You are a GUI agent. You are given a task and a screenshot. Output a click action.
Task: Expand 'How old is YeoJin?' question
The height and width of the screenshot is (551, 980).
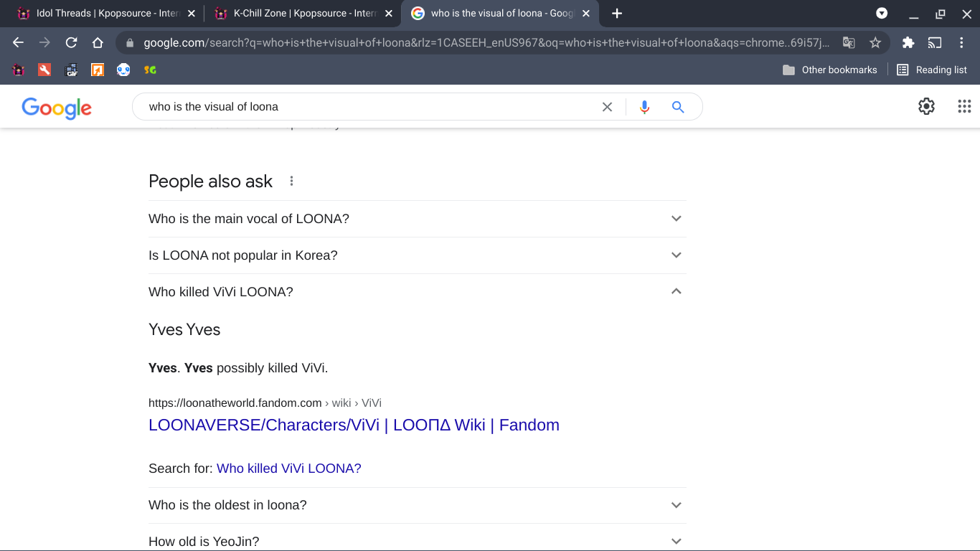[x=418, y=542]
